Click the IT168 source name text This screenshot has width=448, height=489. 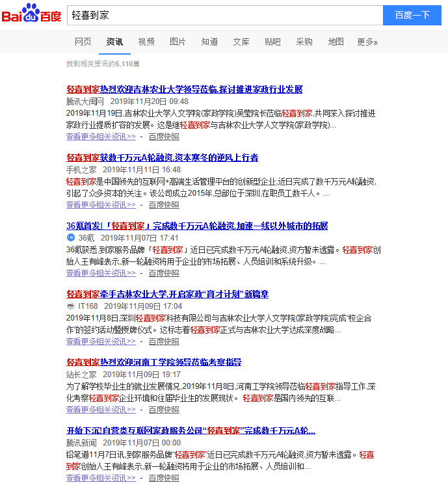pos(88,306)
